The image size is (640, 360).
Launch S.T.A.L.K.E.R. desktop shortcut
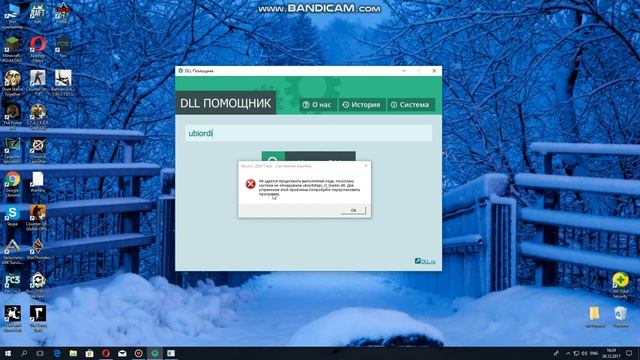point(38,116)
